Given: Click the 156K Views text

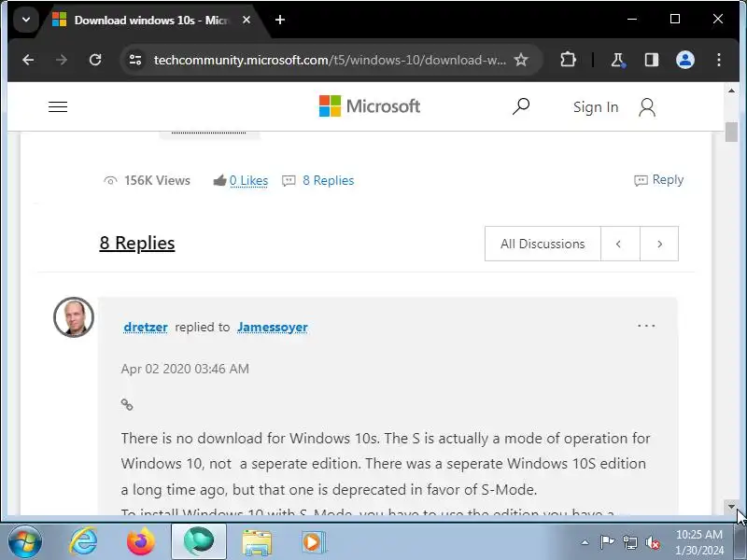Looking at the screenshot, I should point(157,180).
